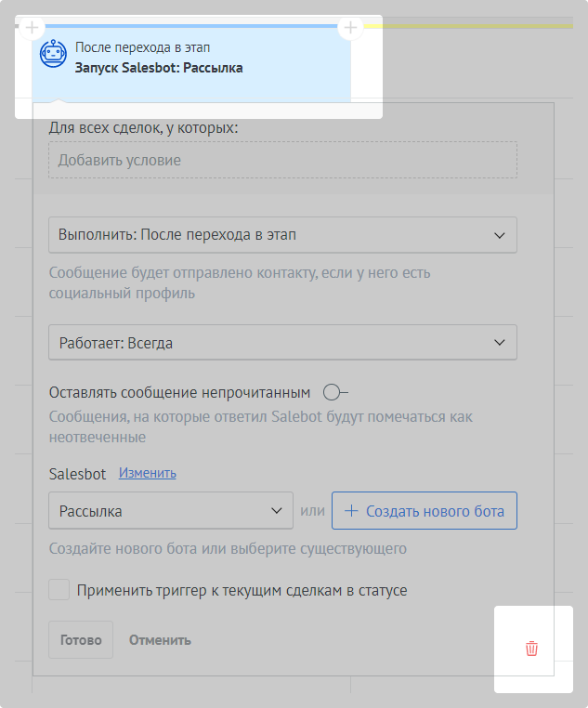Viewport: 588px width, 708px height.
Task: Open the 'Рассылка' bot selection dropdown
Action: tap(171, 511)
